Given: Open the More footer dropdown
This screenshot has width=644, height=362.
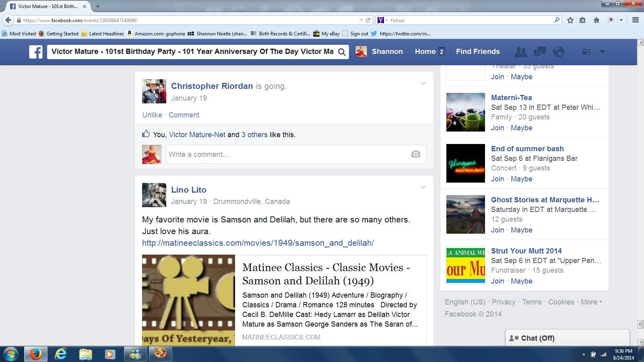Looking at the screenshot, I should 591,302.
